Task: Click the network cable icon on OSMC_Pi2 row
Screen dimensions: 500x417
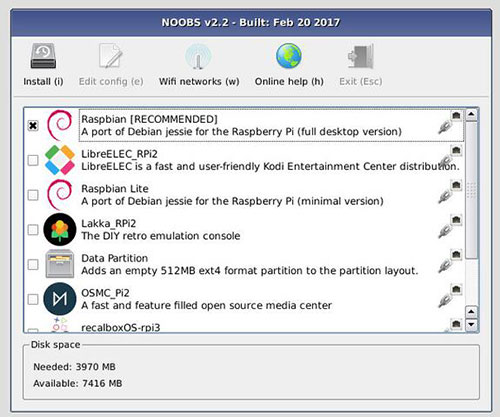Action: [x=445, y=301]
